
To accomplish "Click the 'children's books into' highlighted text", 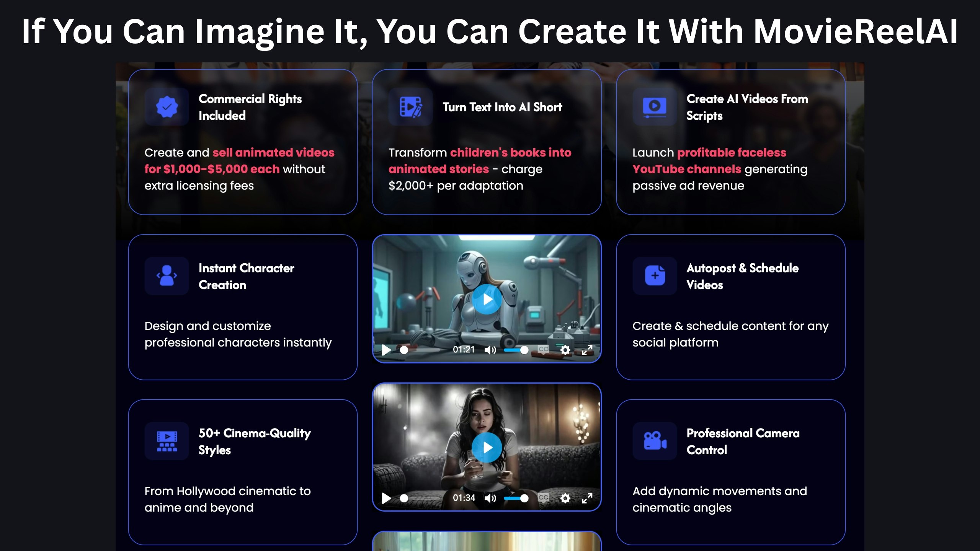I will (x=511, y=153).
